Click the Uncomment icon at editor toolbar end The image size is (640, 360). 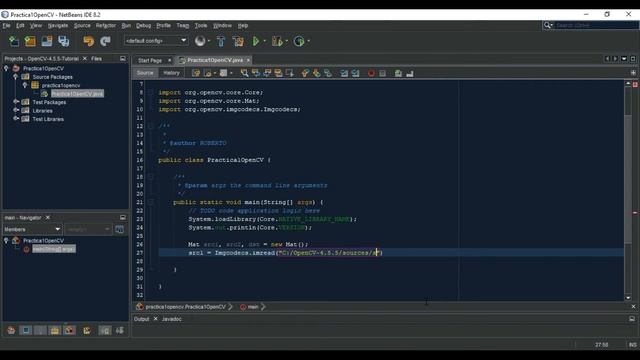409,73
